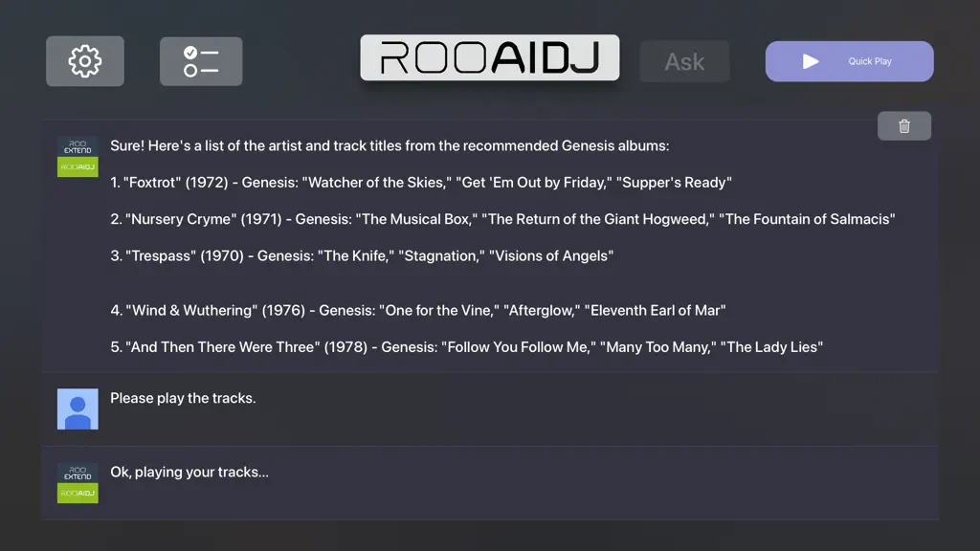Click the Roo Extend avatar beside the Genesis list

[x=78, y=157]
